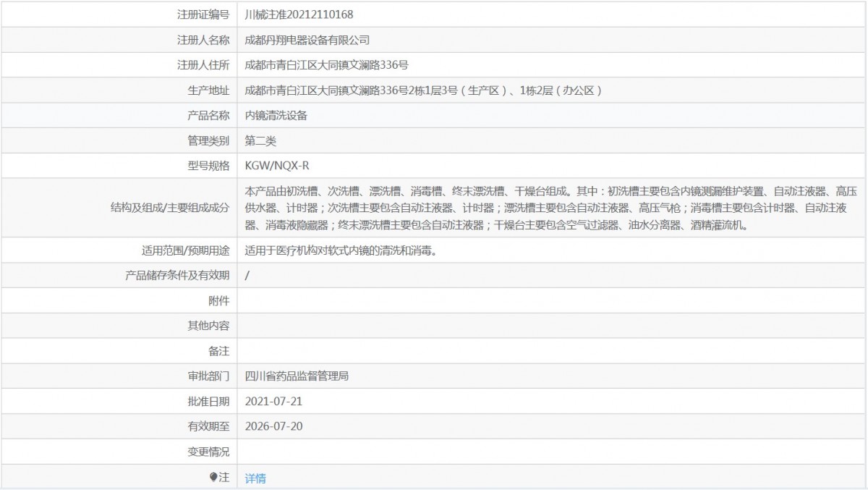868x490 pixels.
Task: Select model KGW/NQX-R
Action: coord(278,166)
